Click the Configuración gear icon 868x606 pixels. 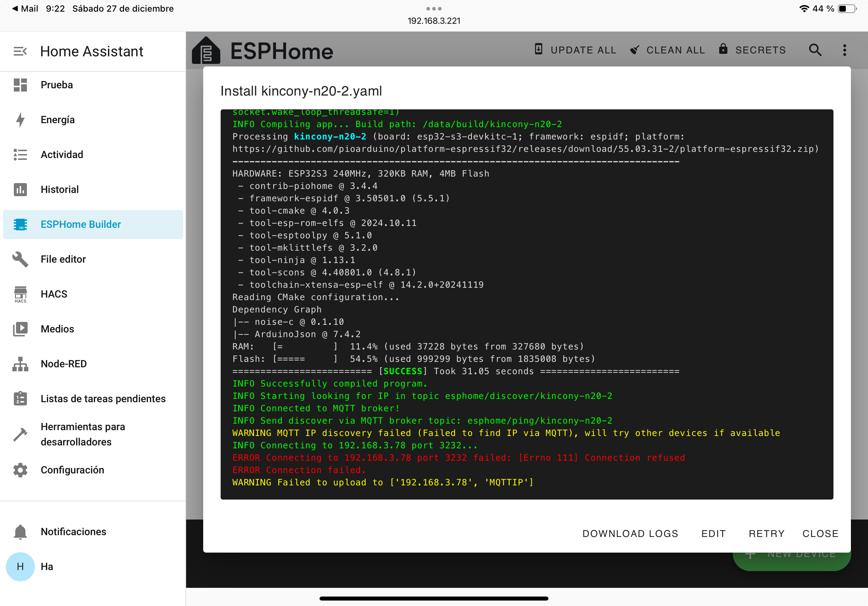click(20, 470)
